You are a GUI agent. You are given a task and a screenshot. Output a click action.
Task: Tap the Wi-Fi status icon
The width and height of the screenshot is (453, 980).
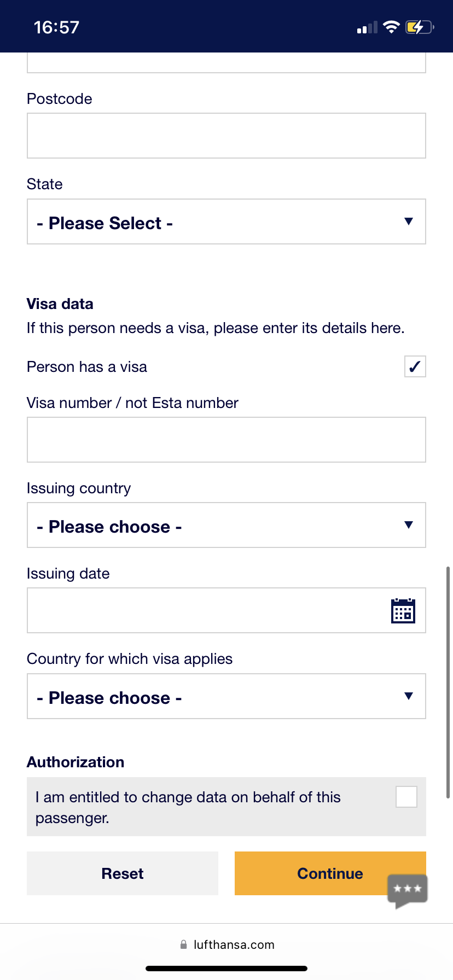point(391,27)
